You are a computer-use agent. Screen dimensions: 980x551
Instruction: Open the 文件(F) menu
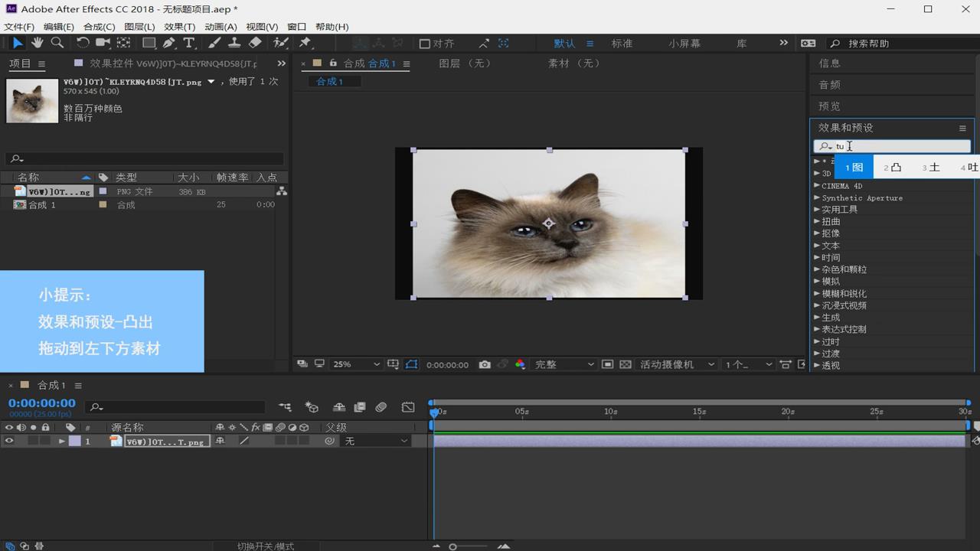(19, 27)
